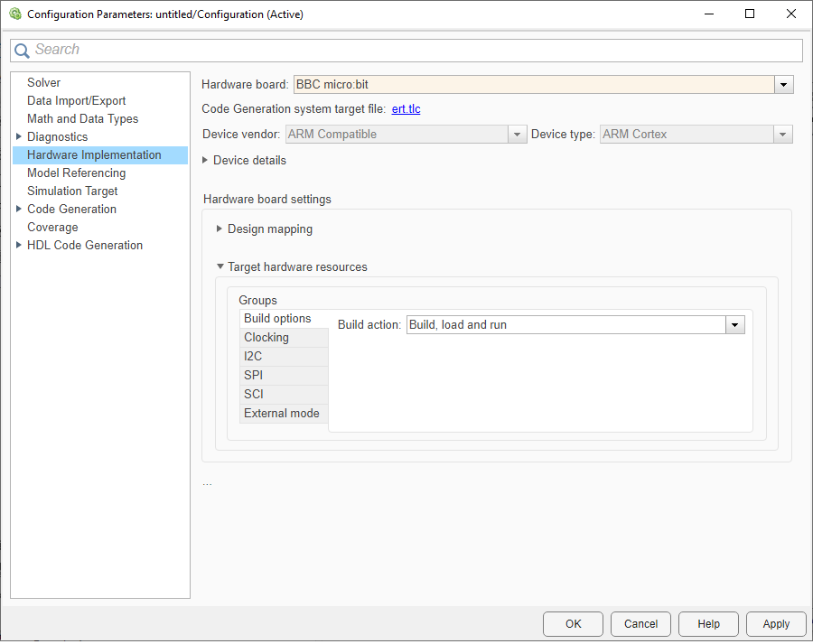Switch to the I2C group
Viewport: 813px width, 644px height.
253,356
